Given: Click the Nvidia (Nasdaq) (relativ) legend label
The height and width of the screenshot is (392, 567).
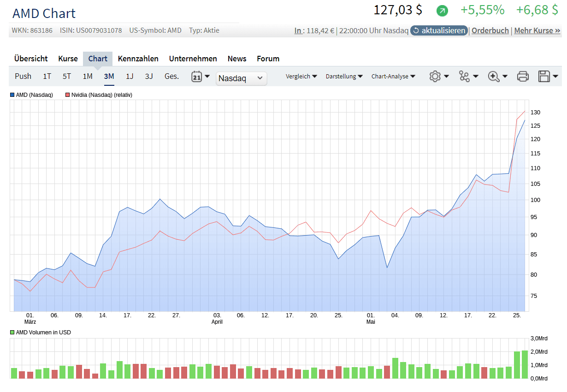Looking at the screenshot, I should pyautogui.click(x=102, y=95).
